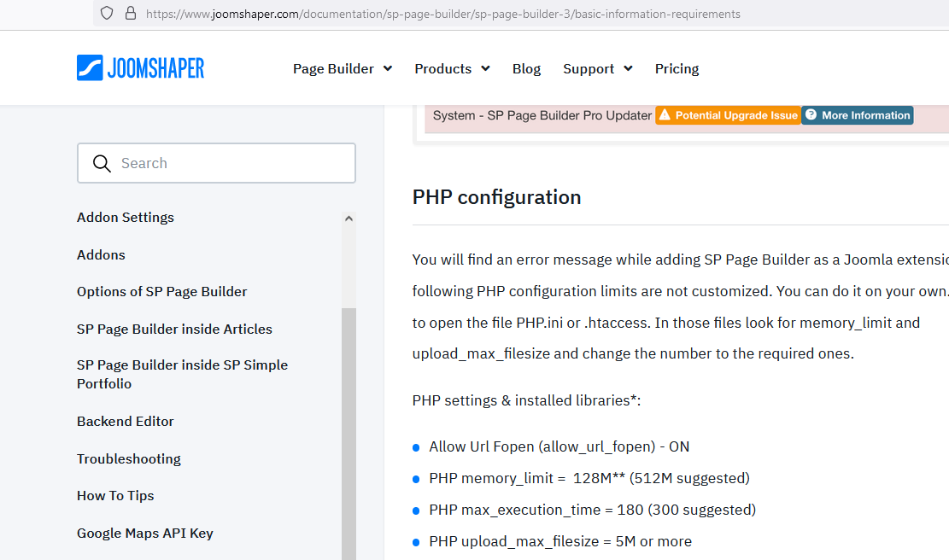The height and width of the screenshot is (560, 949).
Task: Click the Potential Upgrade Issue warning badge
Action: [728, 115]
